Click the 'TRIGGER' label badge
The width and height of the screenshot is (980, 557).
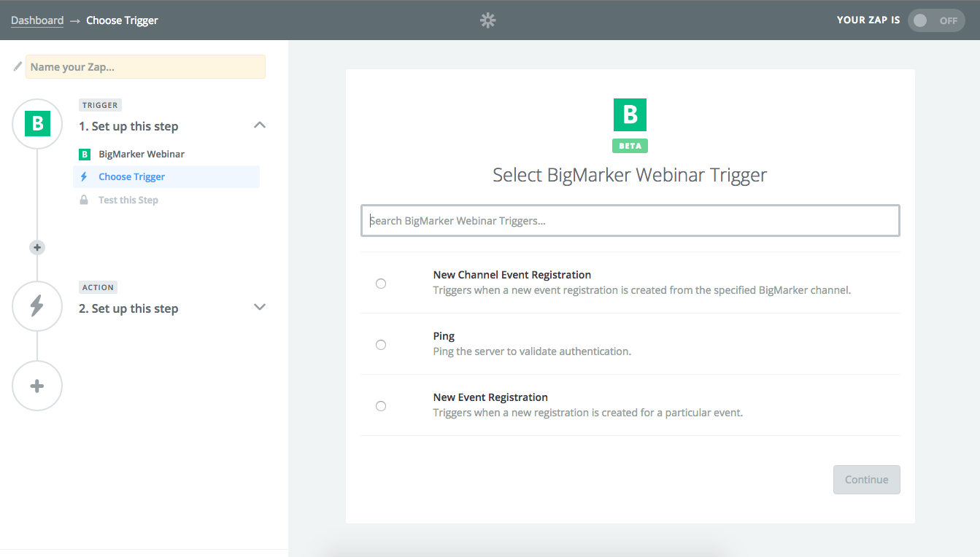click(x=100, y=105)
